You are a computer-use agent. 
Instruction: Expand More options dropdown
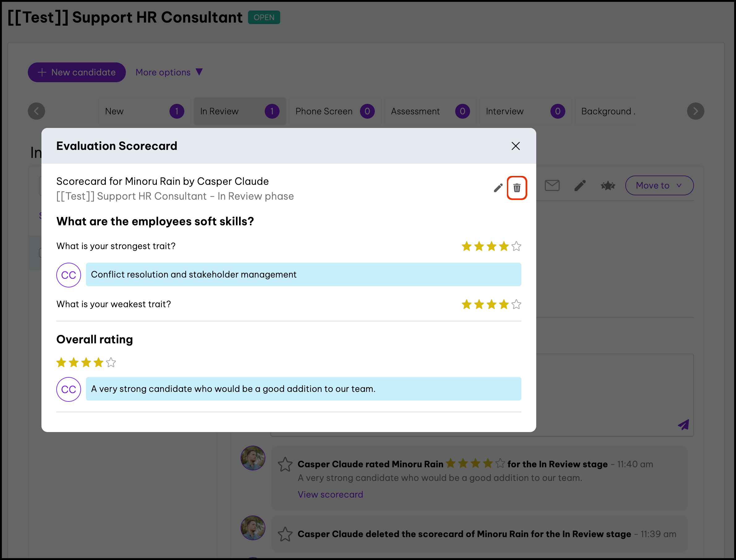click(x=169, y=72)
